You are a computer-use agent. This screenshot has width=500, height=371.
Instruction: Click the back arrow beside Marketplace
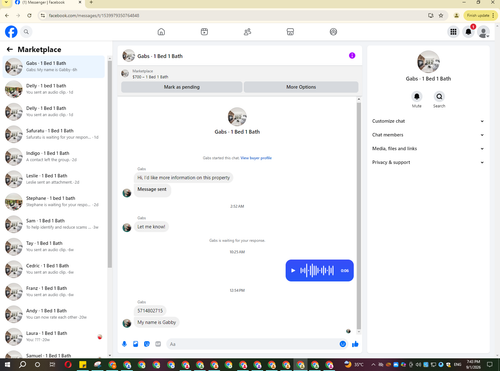click(x=10, y=49)
